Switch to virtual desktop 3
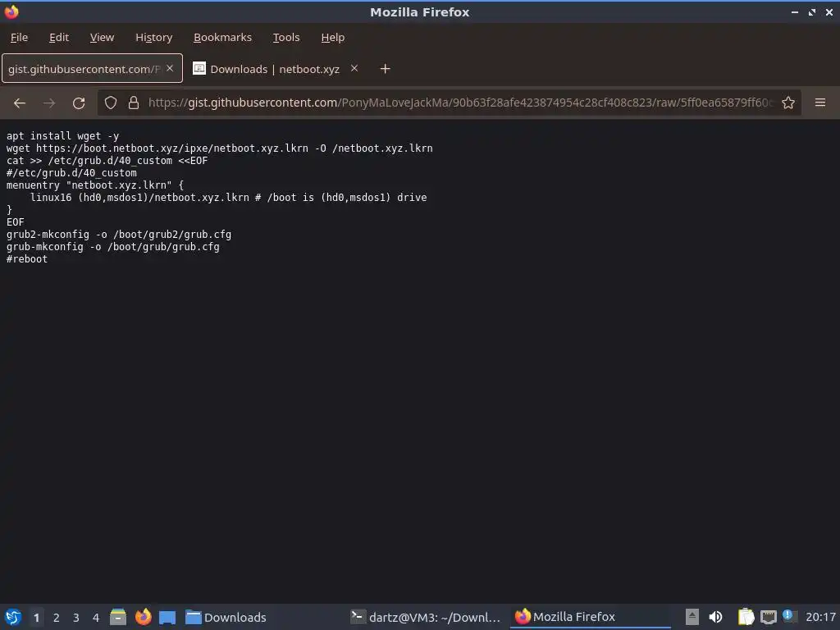 point(76,618)
